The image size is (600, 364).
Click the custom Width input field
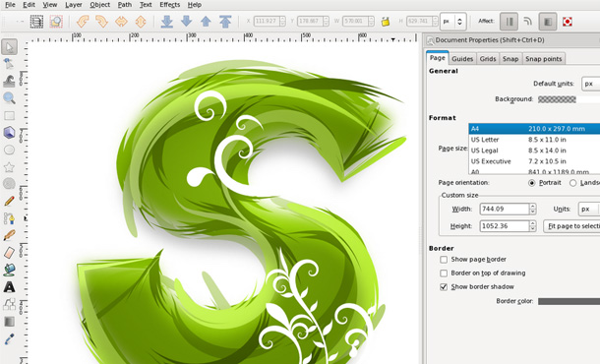pyautogui.click(x=505, y=209)
